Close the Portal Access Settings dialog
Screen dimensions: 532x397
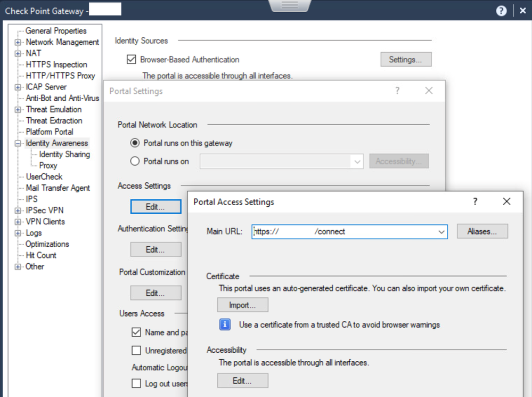point(506,202)
